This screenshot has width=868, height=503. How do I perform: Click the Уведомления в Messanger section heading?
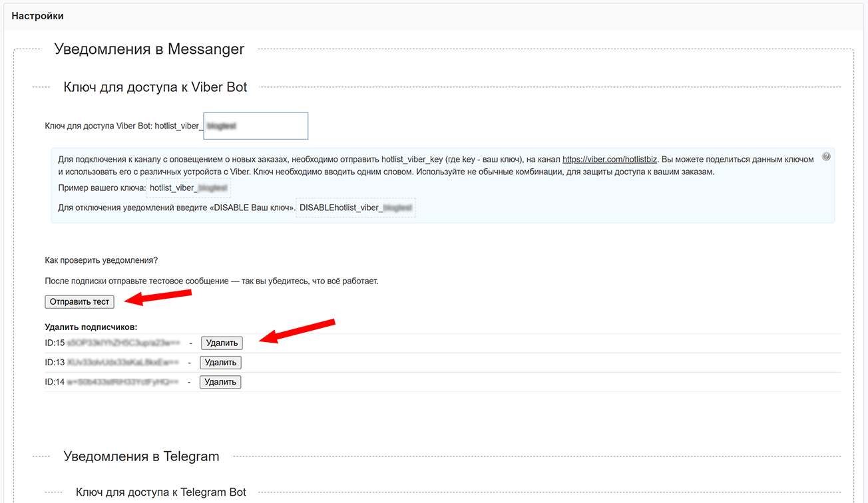[149, 49]
